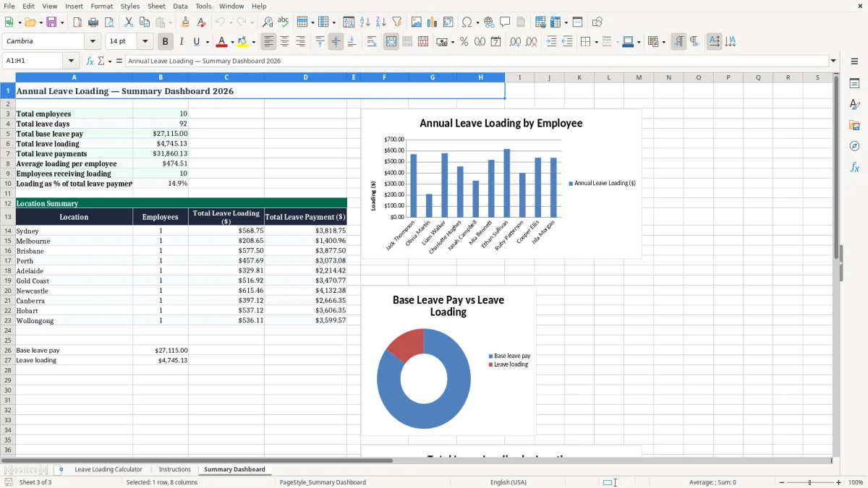Expand the Name Box dropdown
Screen dimensions: 868x488
click(71, 61)
